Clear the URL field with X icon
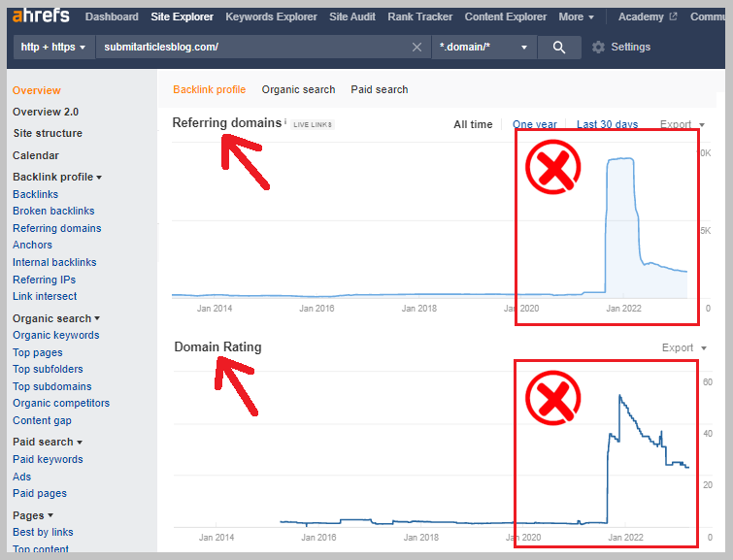 click(x=416, y=48)
